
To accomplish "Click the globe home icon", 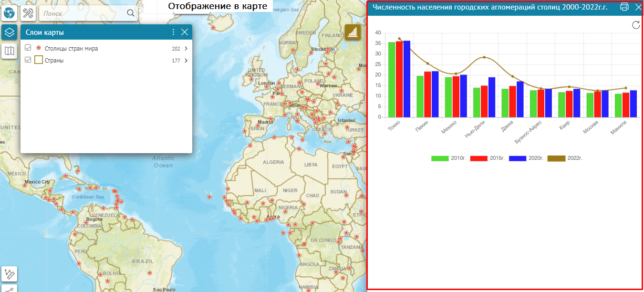I will 9,13.
